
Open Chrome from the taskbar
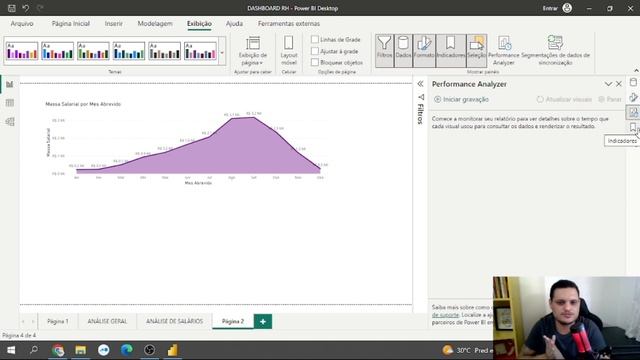coord(58,350)
